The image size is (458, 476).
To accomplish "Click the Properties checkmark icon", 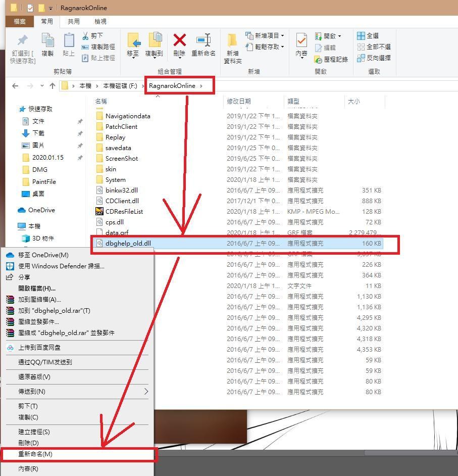I will [x=301, y=40].
